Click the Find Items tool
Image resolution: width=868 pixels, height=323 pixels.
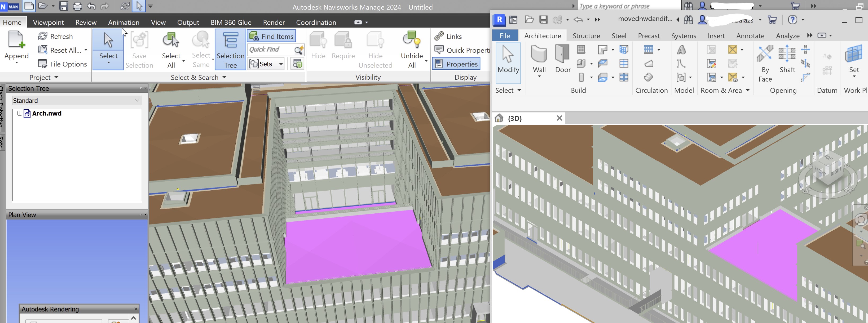pos(272,36)
